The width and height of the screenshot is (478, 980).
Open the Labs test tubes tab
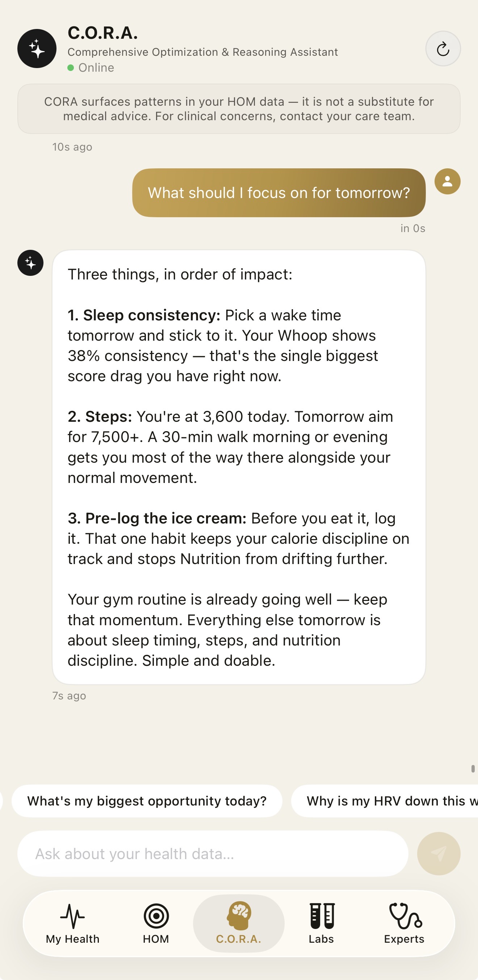tap(322, 924)
